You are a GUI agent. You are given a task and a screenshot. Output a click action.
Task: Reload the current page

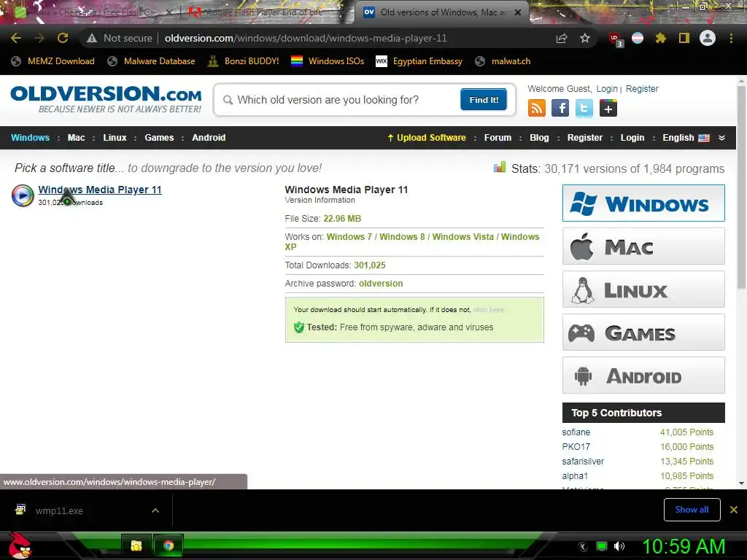click(x=63, y=38)
